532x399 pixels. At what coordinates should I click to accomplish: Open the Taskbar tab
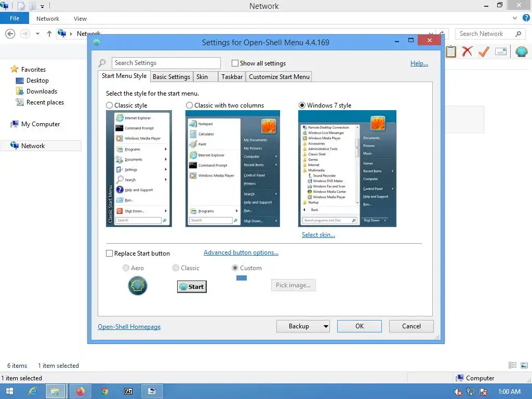[x=232, y=77]
